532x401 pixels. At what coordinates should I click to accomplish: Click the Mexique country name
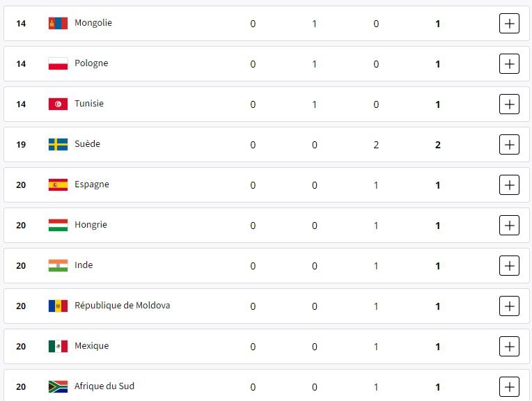91,346
